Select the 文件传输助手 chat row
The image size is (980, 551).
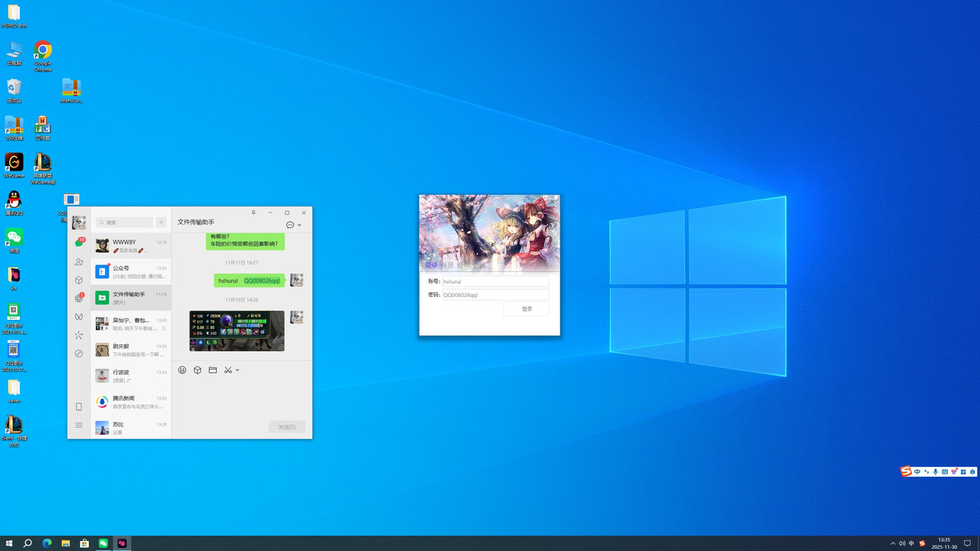click(131, 298)
